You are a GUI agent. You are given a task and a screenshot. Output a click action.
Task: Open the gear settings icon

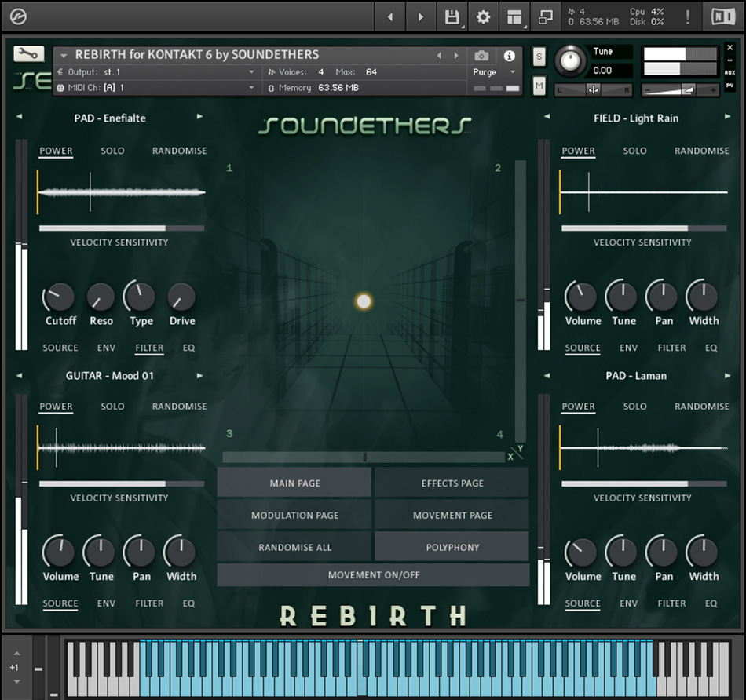point(483,17)
